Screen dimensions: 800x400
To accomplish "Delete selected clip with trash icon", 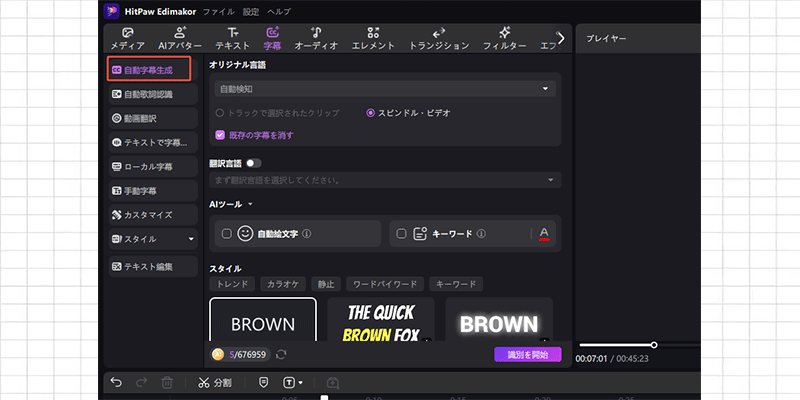I will (x=167, y=383).
